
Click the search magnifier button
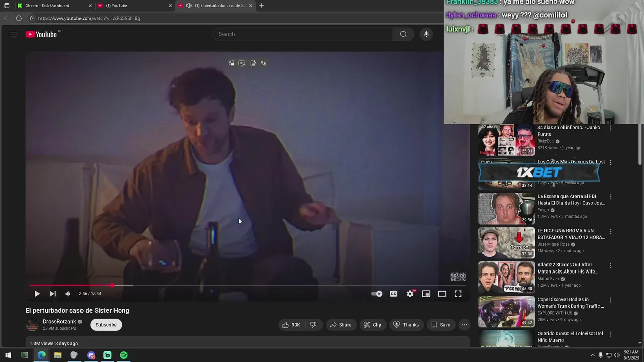coord(403,34)
